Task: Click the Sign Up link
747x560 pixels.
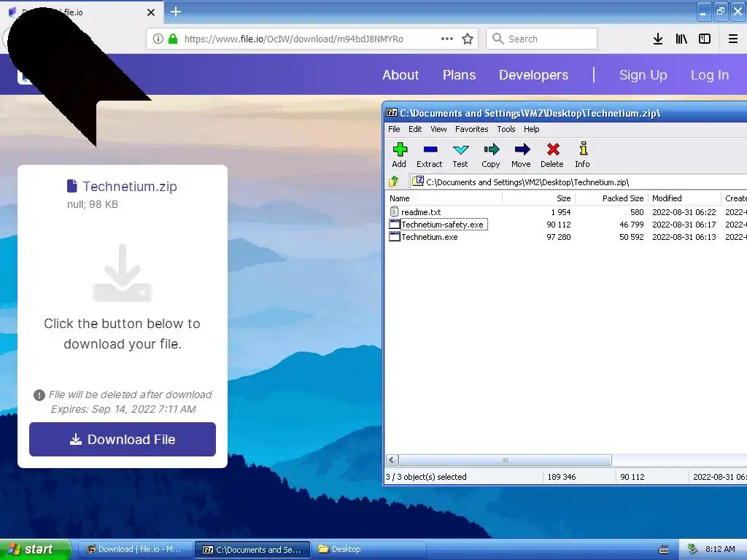Action: [x=643, y=75]
